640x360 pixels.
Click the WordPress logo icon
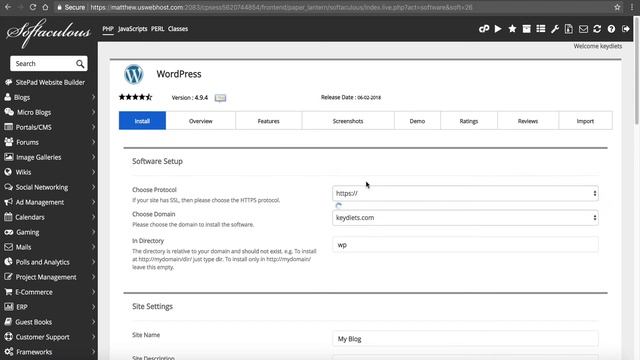point(133,74)
